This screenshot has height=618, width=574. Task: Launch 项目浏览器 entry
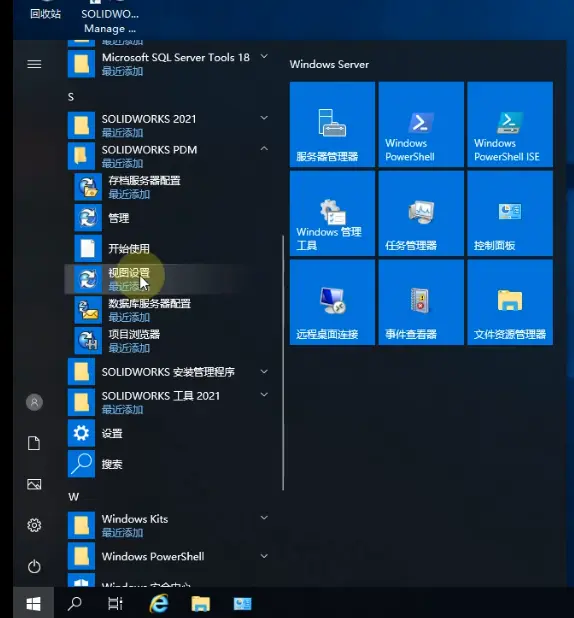[168, 341]
